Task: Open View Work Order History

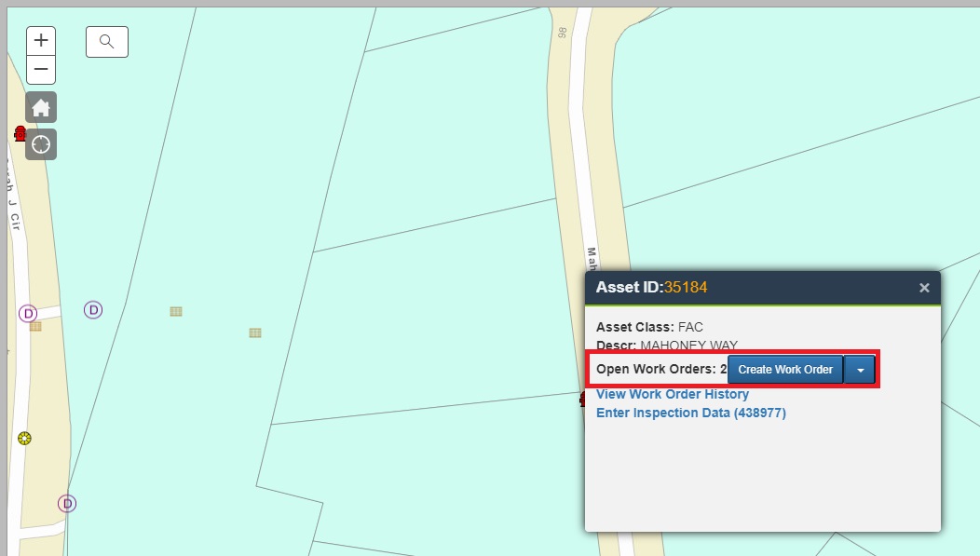Action: click(673, 394)
